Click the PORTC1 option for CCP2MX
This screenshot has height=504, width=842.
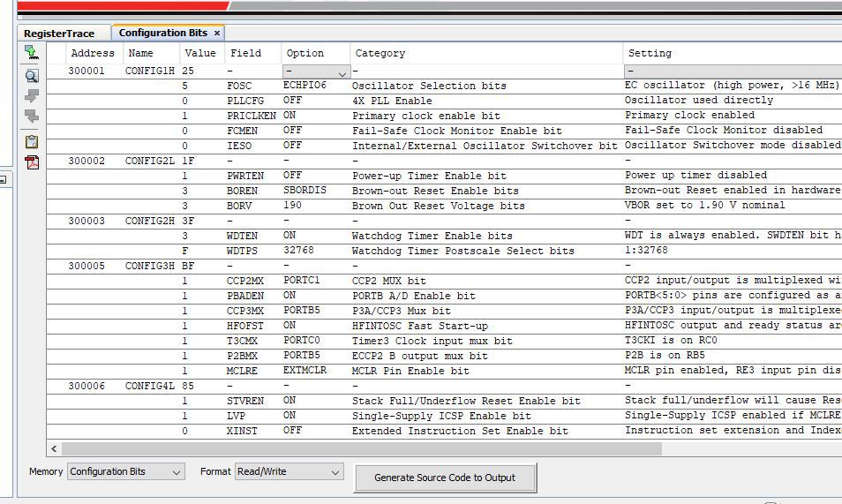(301, 281)
